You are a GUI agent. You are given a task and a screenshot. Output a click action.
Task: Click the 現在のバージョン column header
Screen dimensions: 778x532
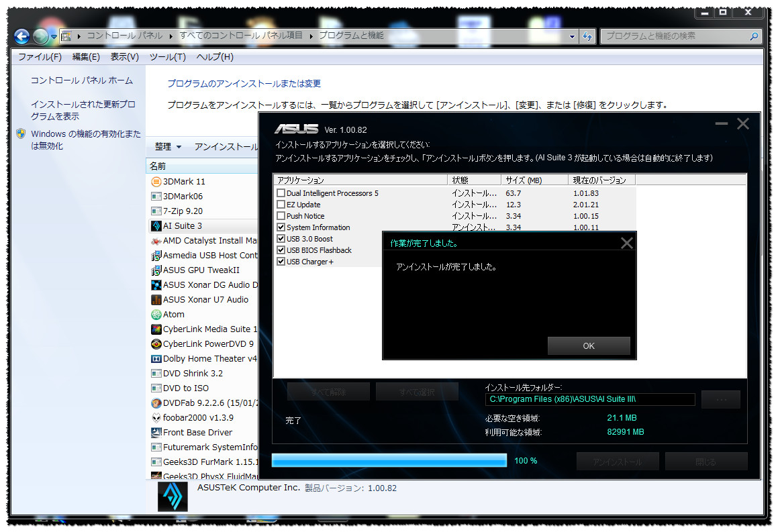click(x=602, y=180)
